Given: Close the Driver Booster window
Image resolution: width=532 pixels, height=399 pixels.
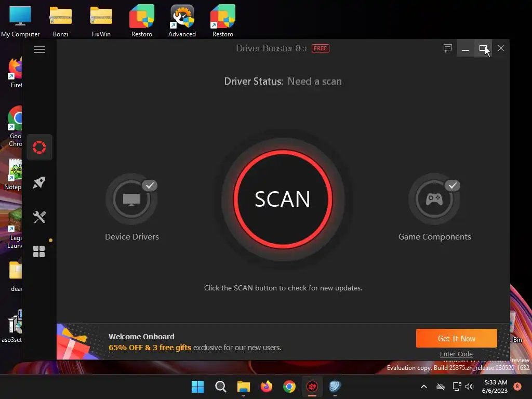Looking at the screenshot, I should (x=501, y=48).
